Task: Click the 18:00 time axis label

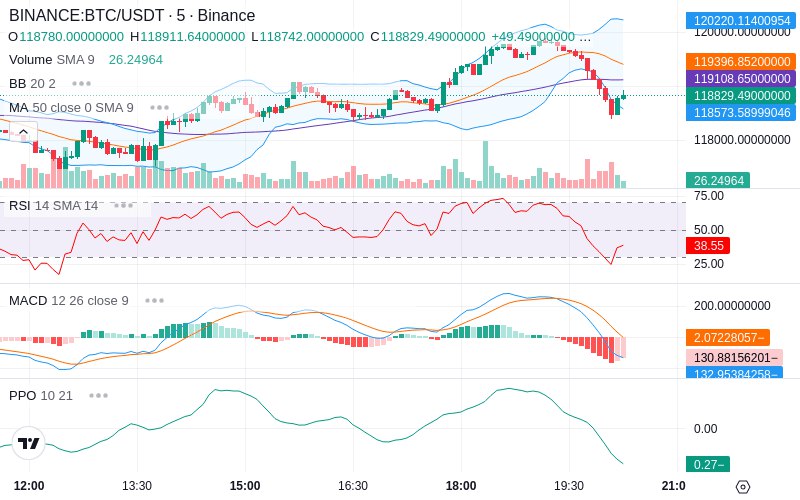Action: (461, 486)
